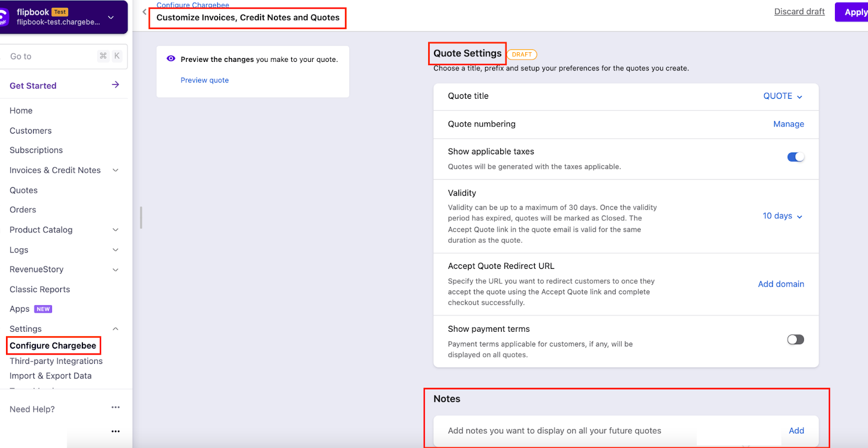Click the Get Started arrow icon
The height and width of the screenshot is (448, 868).
pos(116,85)
